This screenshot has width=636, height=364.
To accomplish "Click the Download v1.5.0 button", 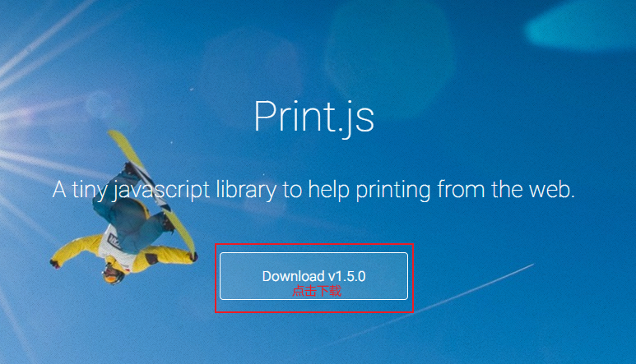I will (313, 276).
